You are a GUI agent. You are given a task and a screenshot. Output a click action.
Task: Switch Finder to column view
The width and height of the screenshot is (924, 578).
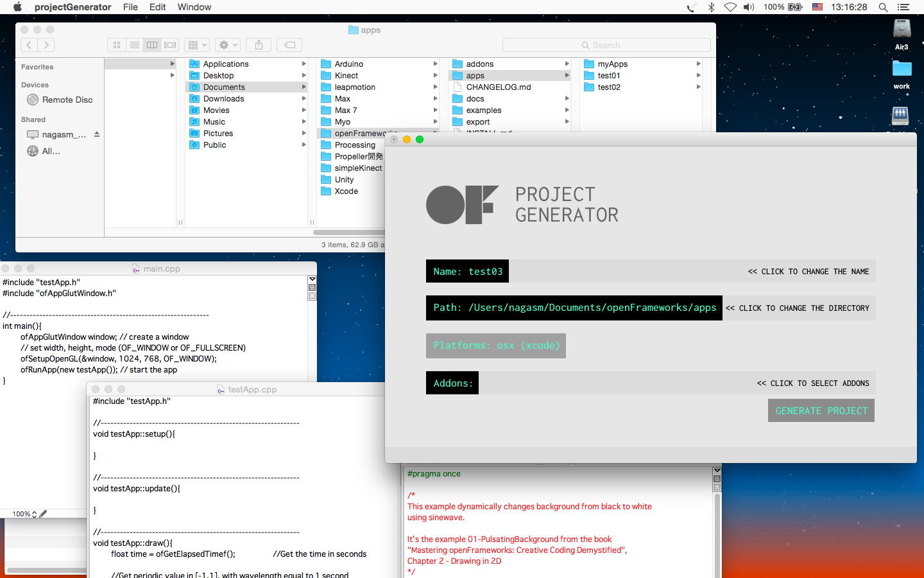click(x=152, y=45)
